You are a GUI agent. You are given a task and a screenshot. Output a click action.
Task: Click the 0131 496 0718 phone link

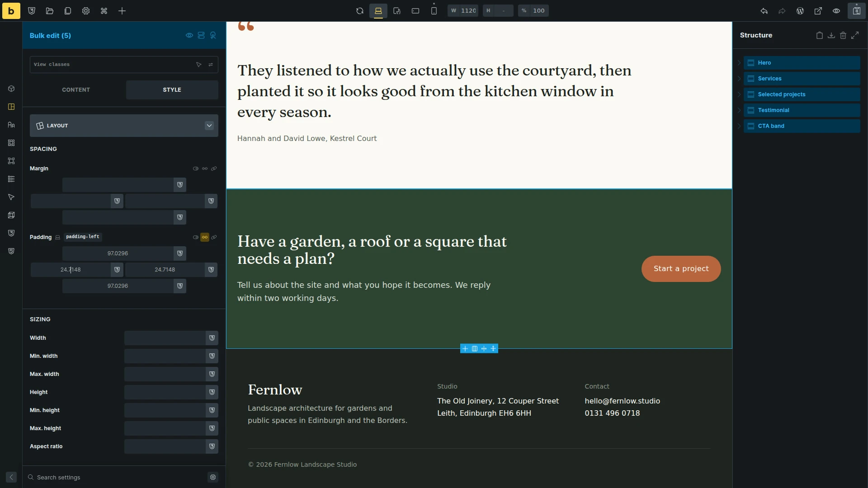point(612,413)
